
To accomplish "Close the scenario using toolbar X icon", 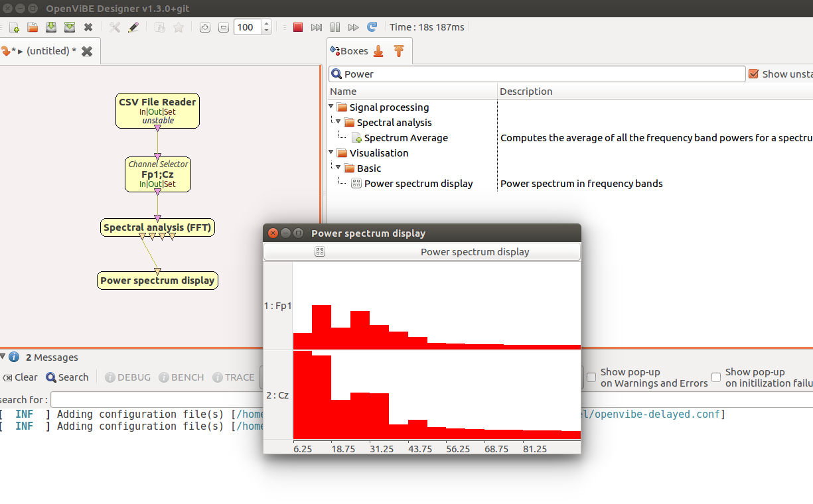I will coord(88,27).
